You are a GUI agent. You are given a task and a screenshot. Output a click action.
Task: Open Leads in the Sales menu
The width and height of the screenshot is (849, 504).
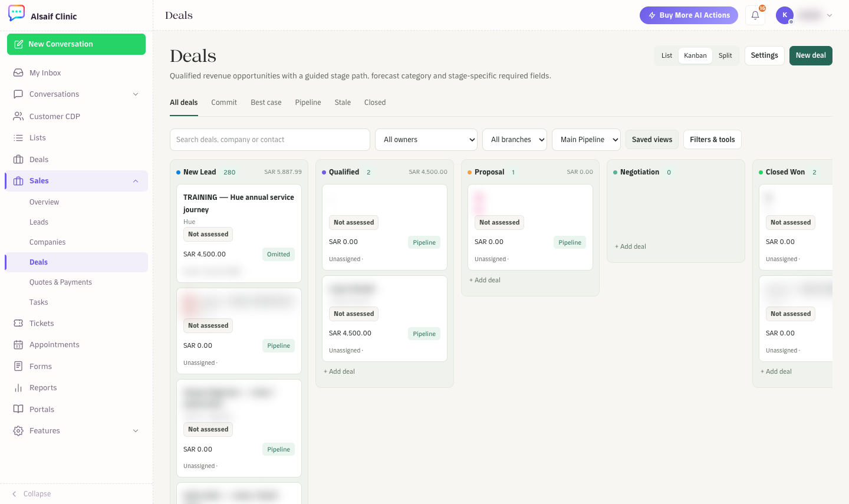[x=39, y=222]
